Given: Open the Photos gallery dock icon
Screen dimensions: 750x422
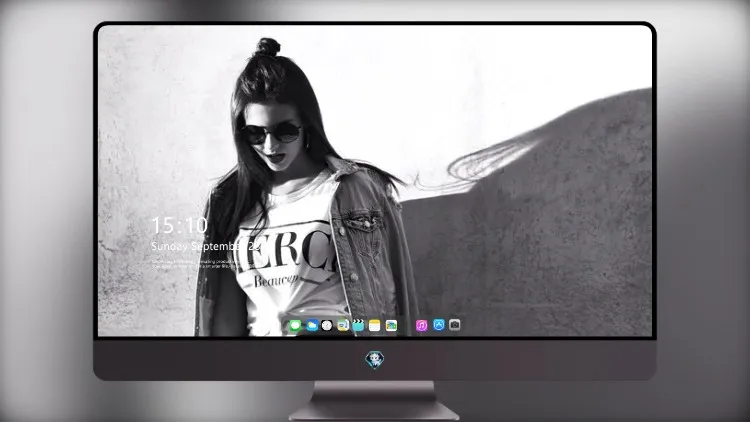Looking at the screenshot, I should pos(391,326).
